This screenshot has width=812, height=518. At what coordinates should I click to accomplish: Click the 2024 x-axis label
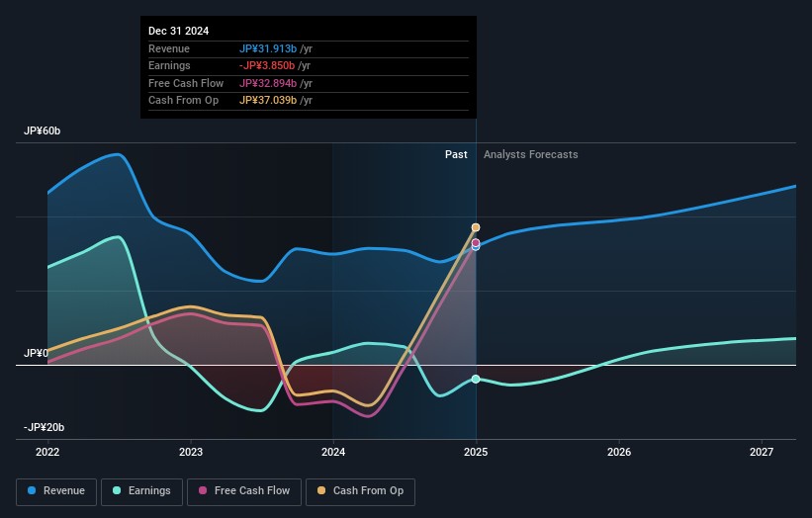pos(333,453)
